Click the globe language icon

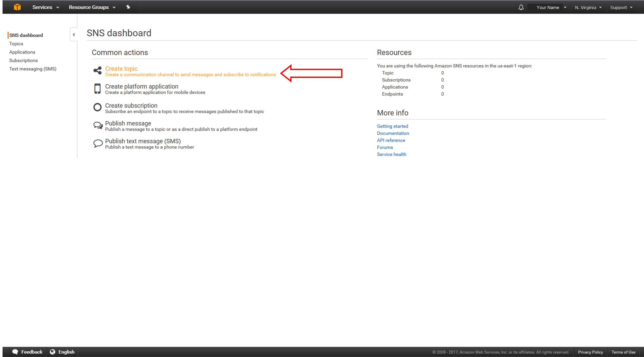tap(53, 352)
